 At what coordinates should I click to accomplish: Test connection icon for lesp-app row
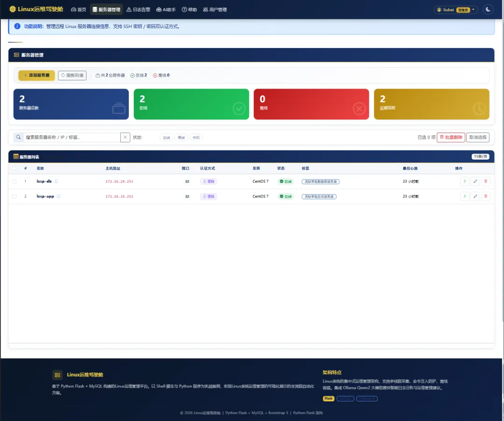464,196
